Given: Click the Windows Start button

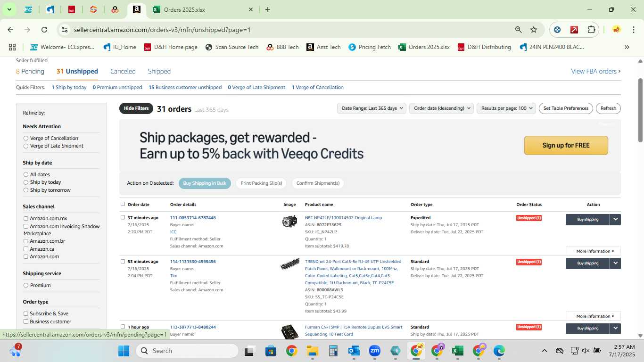Looking at the screenshot, I should pyautogui.click(x=124, y=351).
